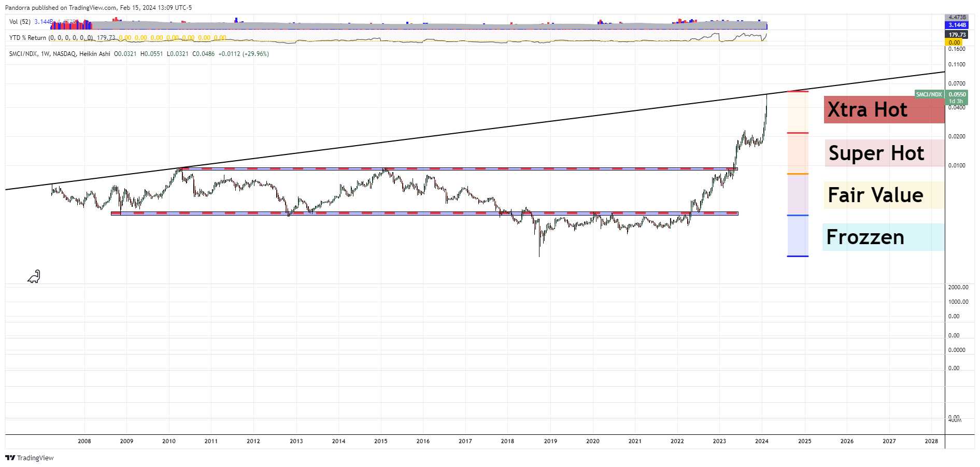
Task: Click the 2025 label on time axis
Action: 805,441
